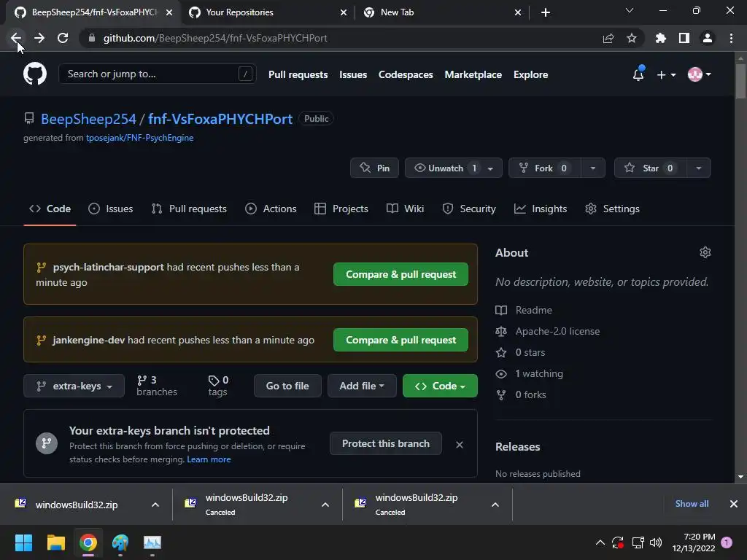
Task: Click the GitHub Octocat logo
Action: pos(35,74)
